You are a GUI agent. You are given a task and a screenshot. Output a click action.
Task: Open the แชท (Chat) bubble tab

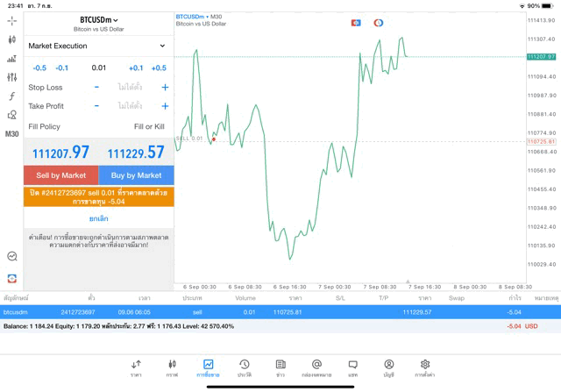[x=352, y=368]
